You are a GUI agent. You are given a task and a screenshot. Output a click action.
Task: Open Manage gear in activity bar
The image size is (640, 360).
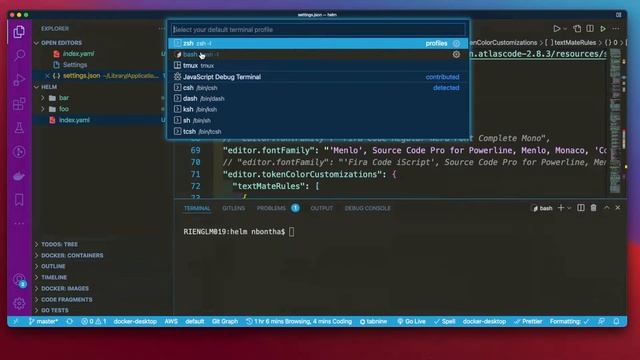(19, 303)
